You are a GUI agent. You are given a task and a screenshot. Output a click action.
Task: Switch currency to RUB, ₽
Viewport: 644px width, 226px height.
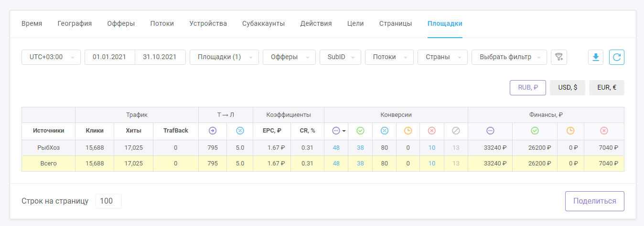pyautogui.click(x=528, y=88)
